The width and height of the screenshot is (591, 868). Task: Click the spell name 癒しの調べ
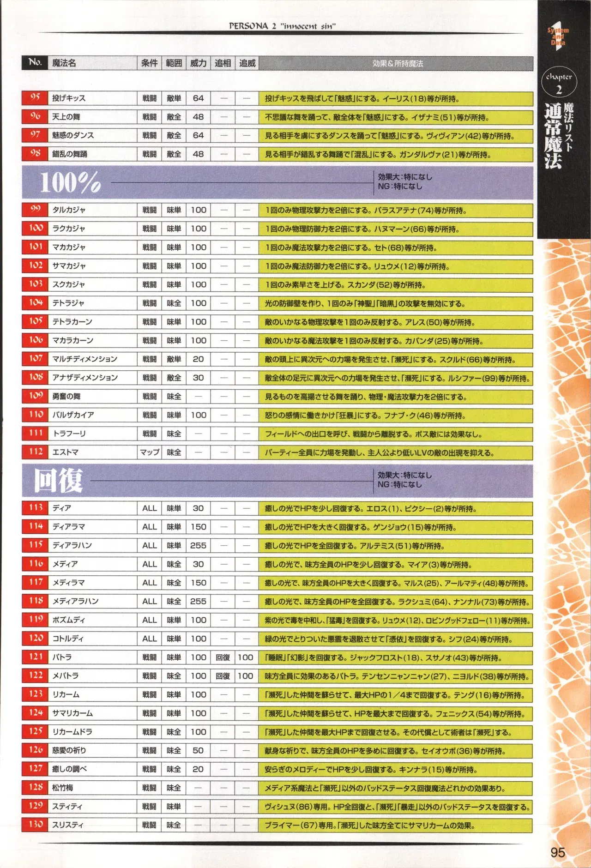pyautogui.click(x=69, y=769)
